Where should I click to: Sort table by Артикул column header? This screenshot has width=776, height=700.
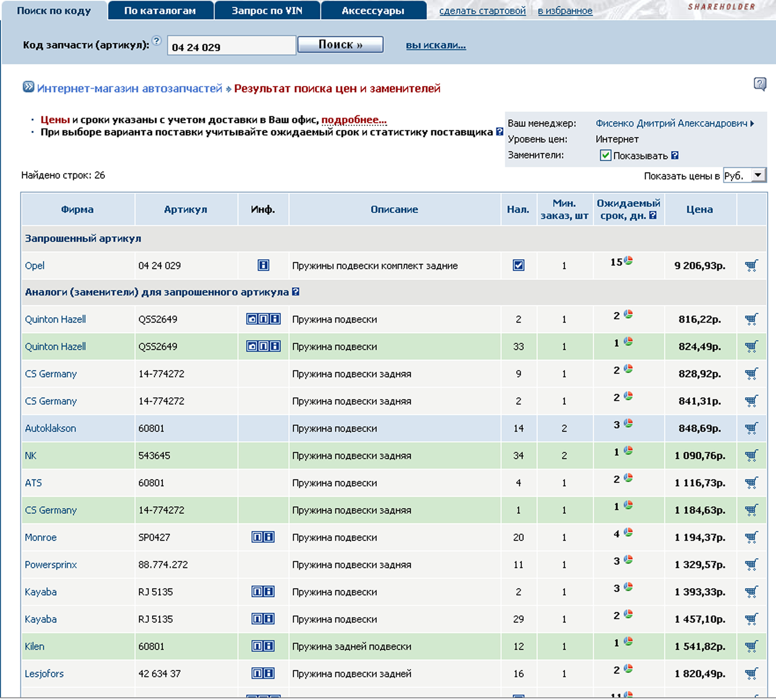186,209
